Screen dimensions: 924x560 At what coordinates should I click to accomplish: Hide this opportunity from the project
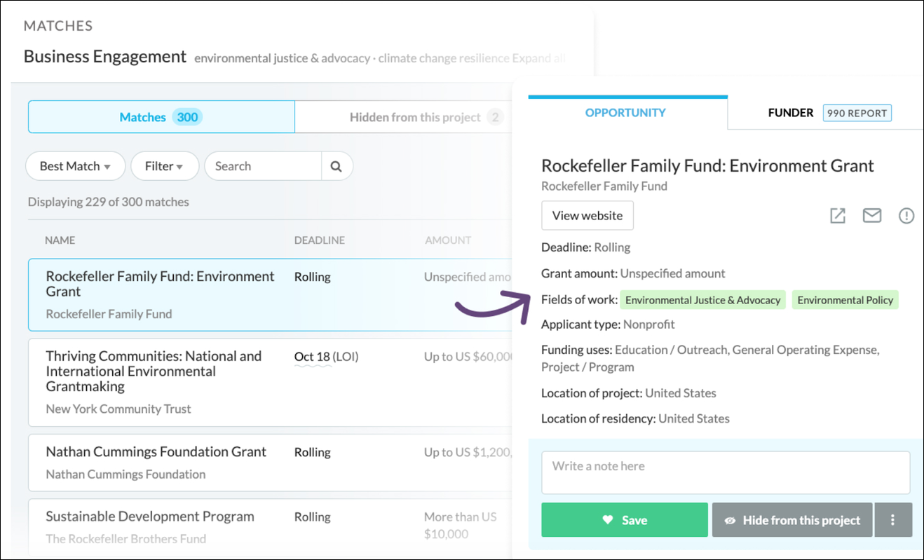(x=792, y=520)
